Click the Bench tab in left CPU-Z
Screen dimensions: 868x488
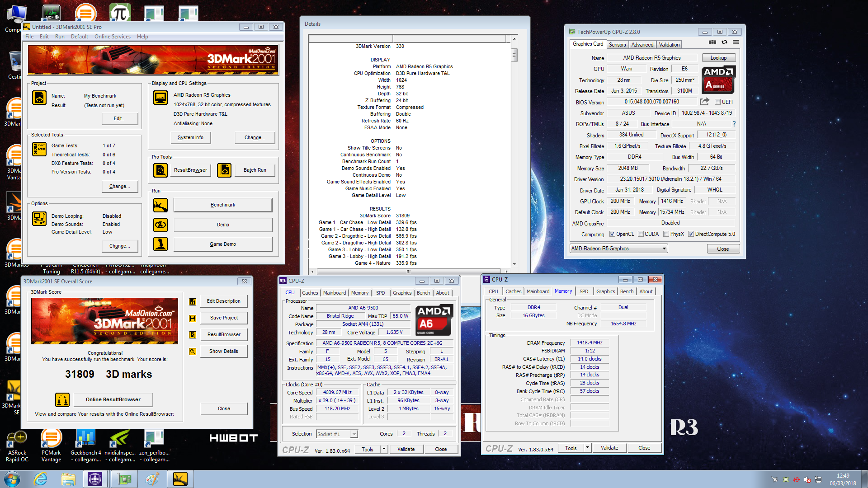[x=423, y=293]
